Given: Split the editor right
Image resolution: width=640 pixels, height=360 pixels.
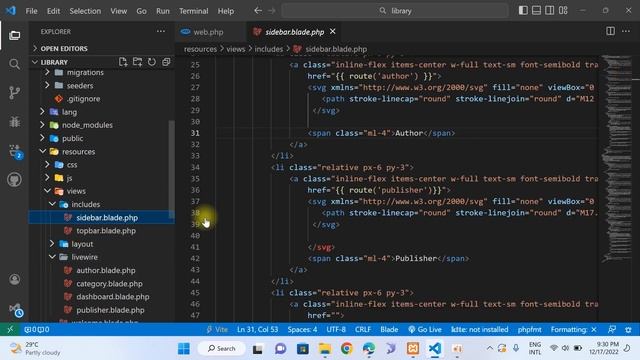Looking at the screenshot, I should 610,31.
